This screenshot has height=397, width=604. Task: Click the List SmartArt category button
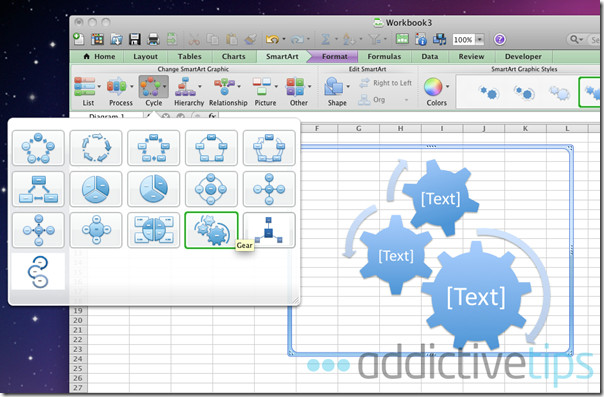(x=87, y=91)
